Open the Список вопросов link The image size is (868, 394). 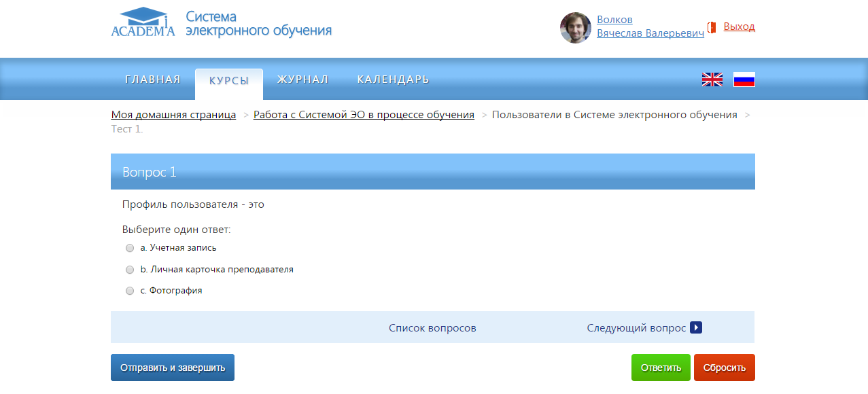(x=432, y=328)
